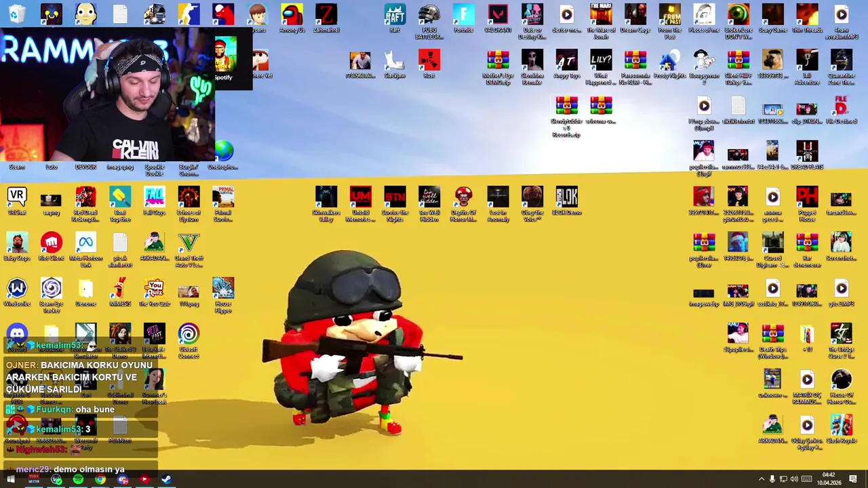Open the Puppet House shortcut
Screen dimensions: 868x488
pos(807,204)
